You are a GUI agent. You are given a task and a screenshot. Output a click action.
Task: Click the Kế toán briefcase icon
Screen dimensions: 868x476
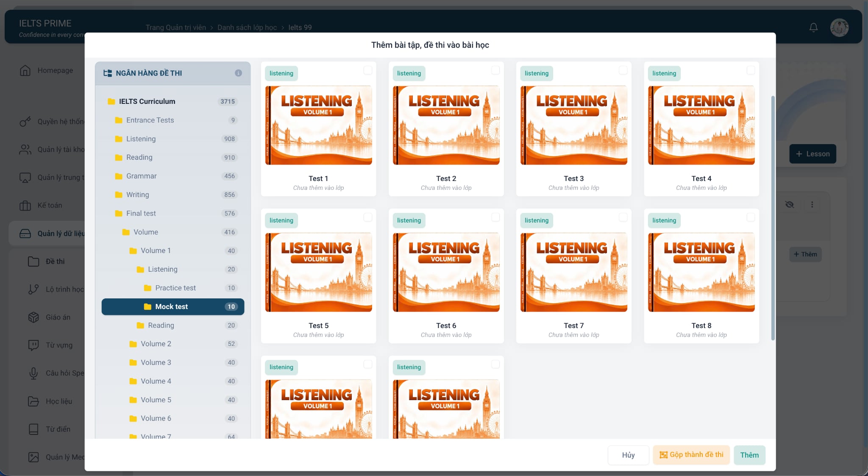tap(25, 206)
